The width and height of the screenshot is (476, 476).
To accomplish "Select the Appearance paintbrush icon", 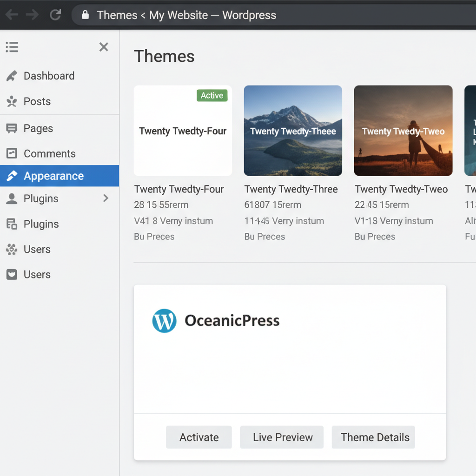I will point(11,176).
